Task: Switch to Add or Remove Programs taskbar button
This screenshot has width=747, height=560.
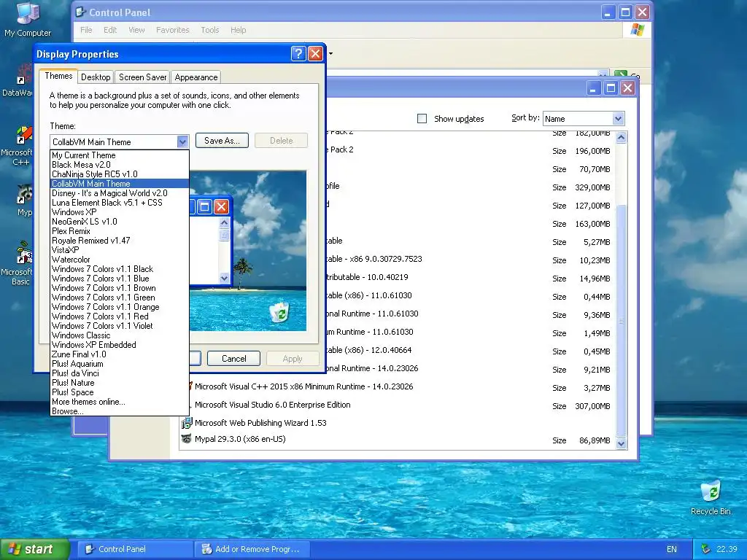Action: pos(252,549)
